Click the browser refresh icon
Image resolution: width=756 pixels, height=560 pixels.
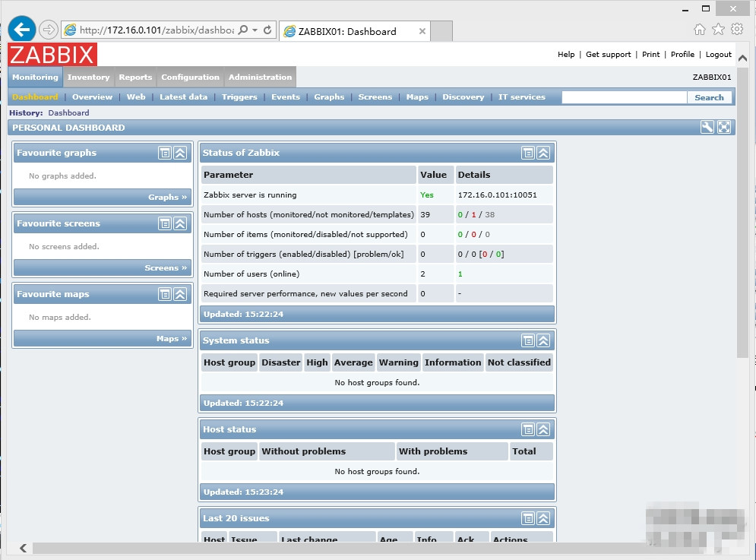(x=267, y=30)
